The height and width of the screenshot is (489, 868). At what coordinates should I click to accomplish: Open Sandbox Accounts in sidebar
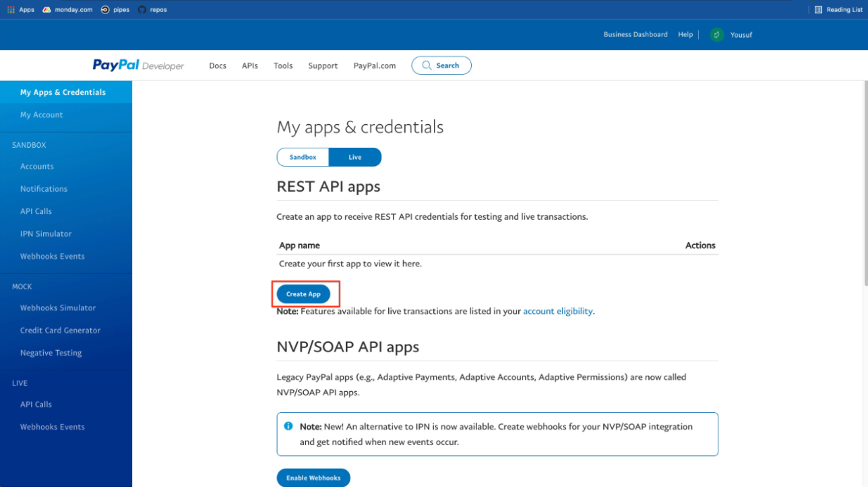coord(37,167)
